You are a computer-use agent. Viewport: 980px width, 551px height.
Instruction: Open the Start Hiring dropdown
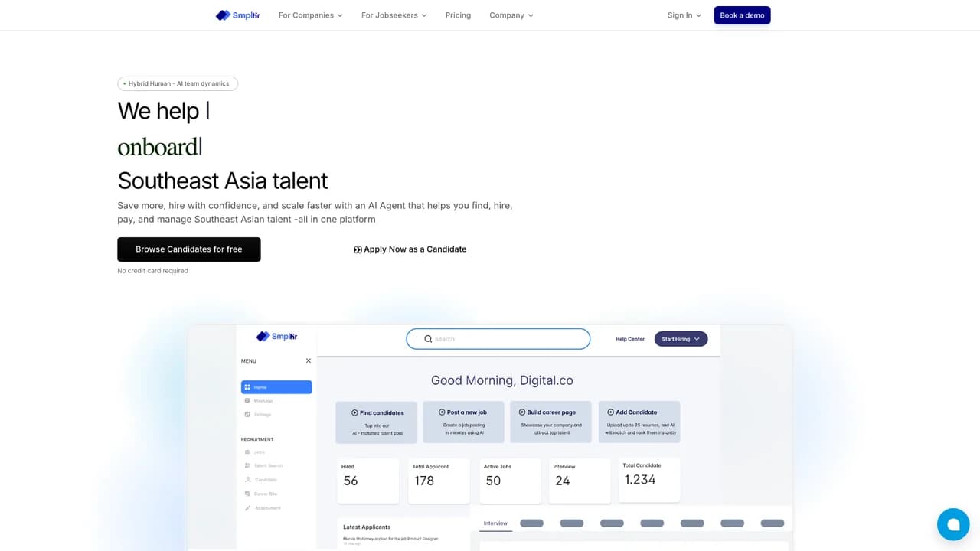[681, 339]
